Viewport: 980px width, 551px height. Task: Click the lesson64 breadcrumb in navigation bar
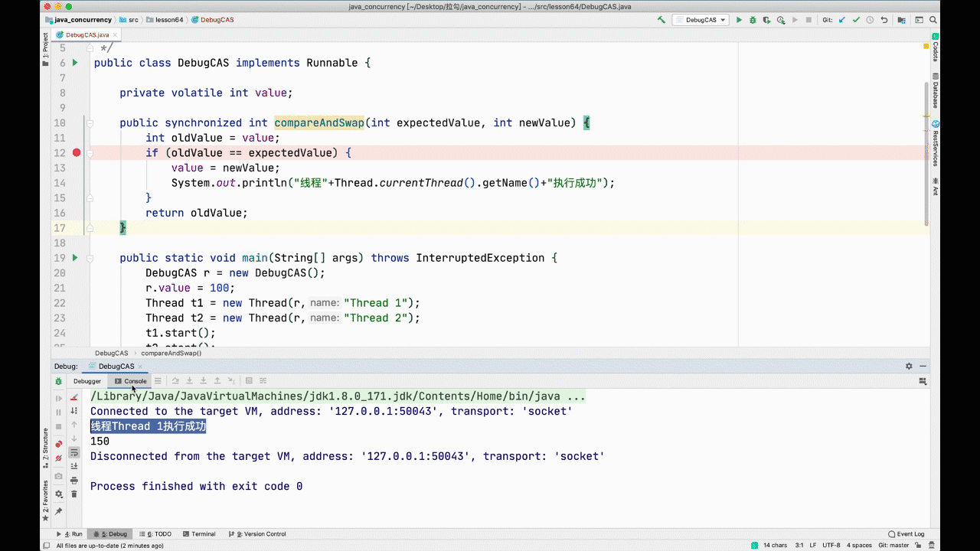coord(168,20)
